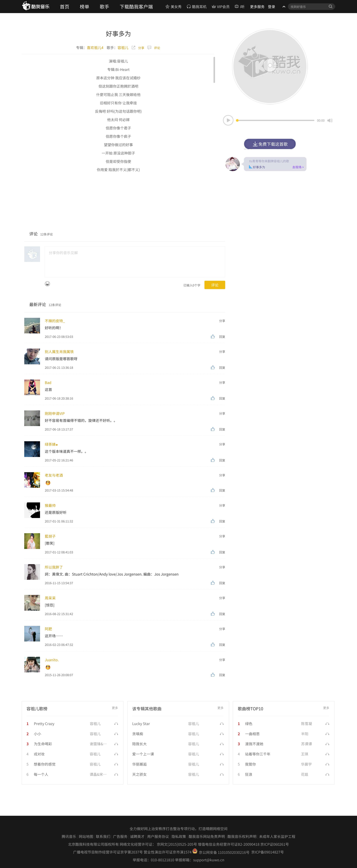
Task: Click the search magnifier icon
Action: tap(330, 6)
